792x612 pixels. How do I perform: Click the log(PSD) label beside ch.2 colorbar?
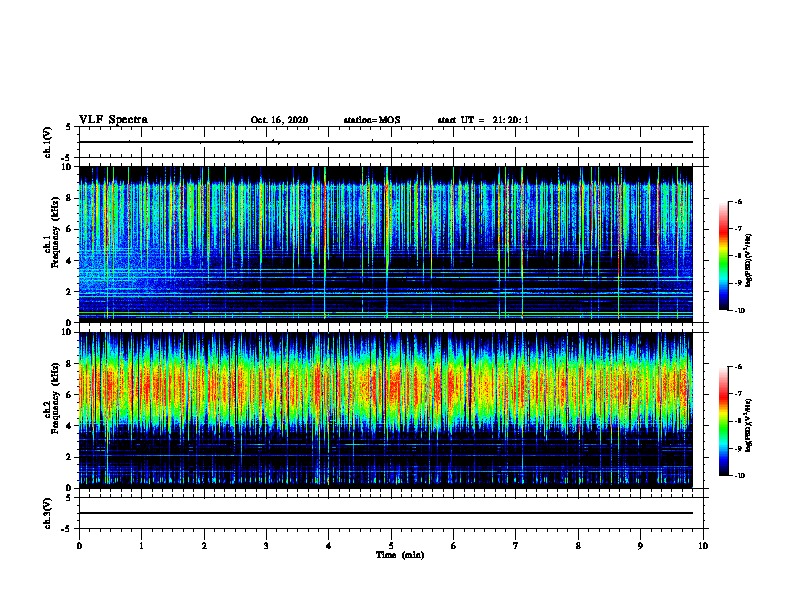tap(748, 425)
